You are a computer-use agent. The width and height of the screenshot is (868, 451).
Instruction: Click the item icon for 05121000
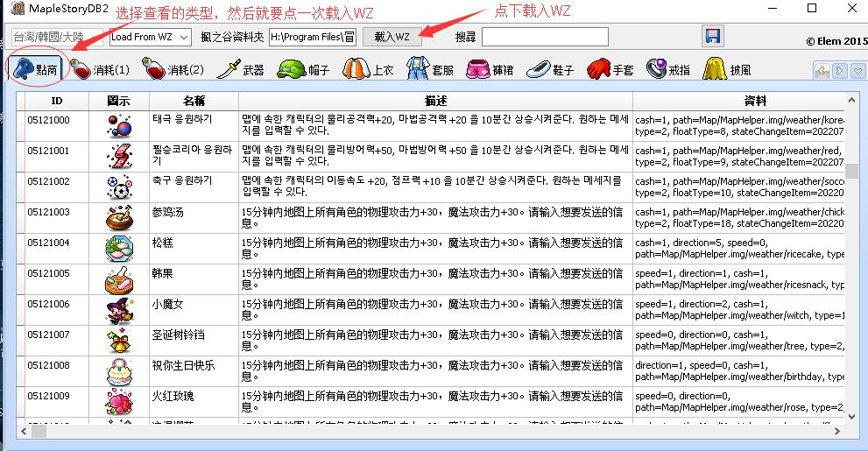tap(119, 125)
